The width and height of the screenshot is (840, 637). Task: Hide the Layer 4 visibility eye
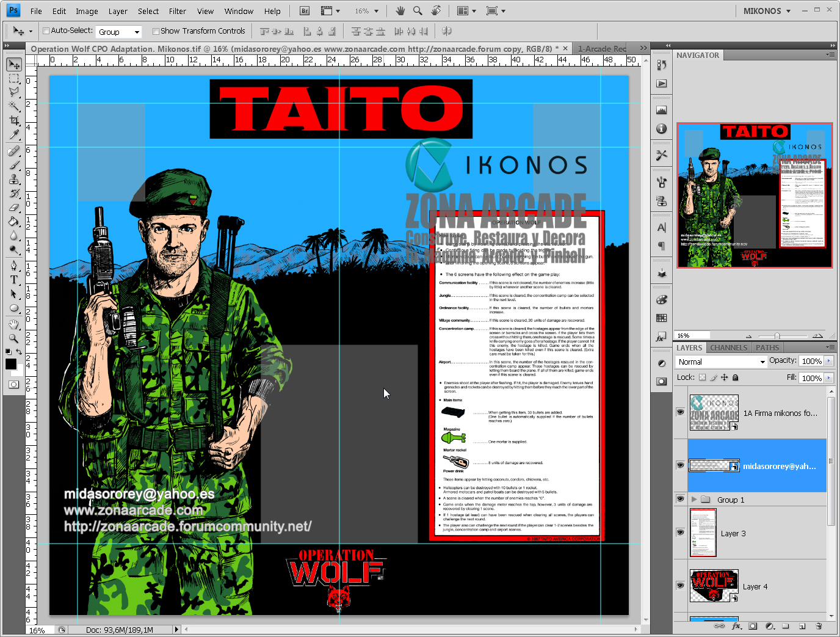point(680,585)
